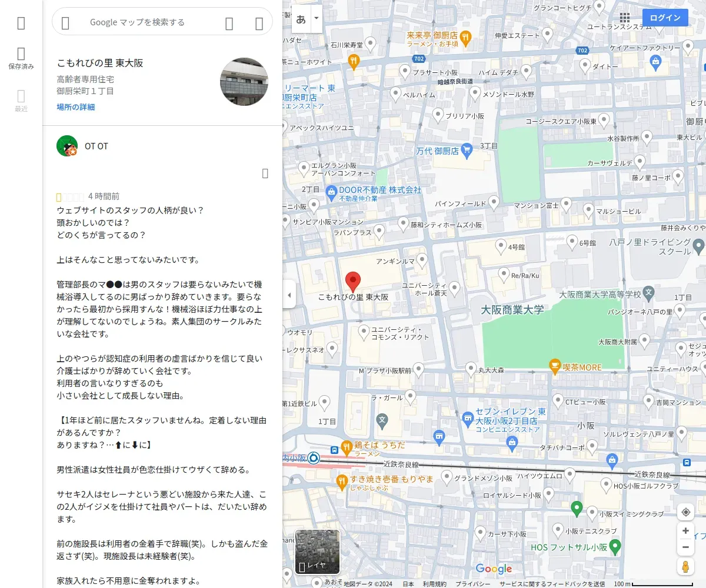
Task: Open Street View with the Pegman icon
Action: tap(685, 566)
